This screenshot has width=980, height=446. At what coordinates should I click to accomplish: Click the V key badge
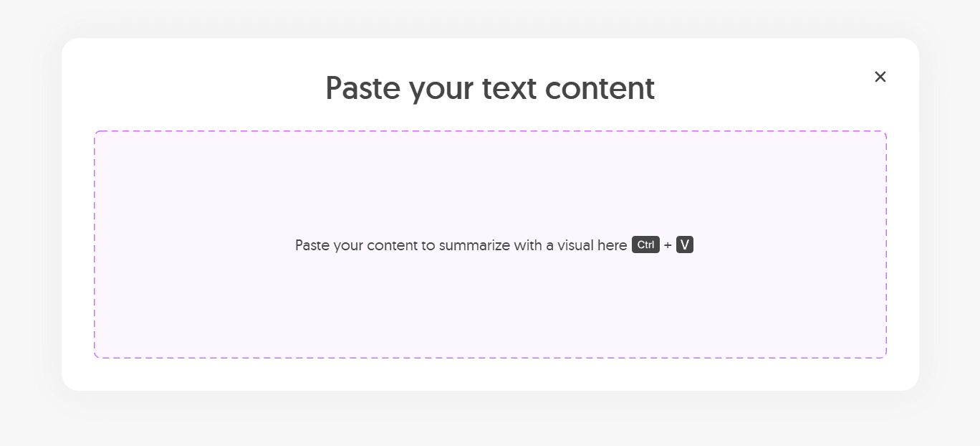click(685, 245)
